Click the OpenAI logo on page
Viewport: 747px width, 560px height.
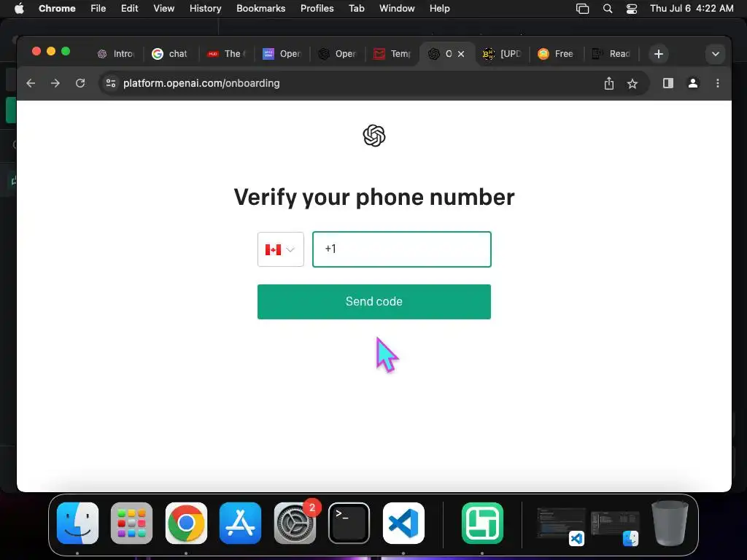[374, 136]
